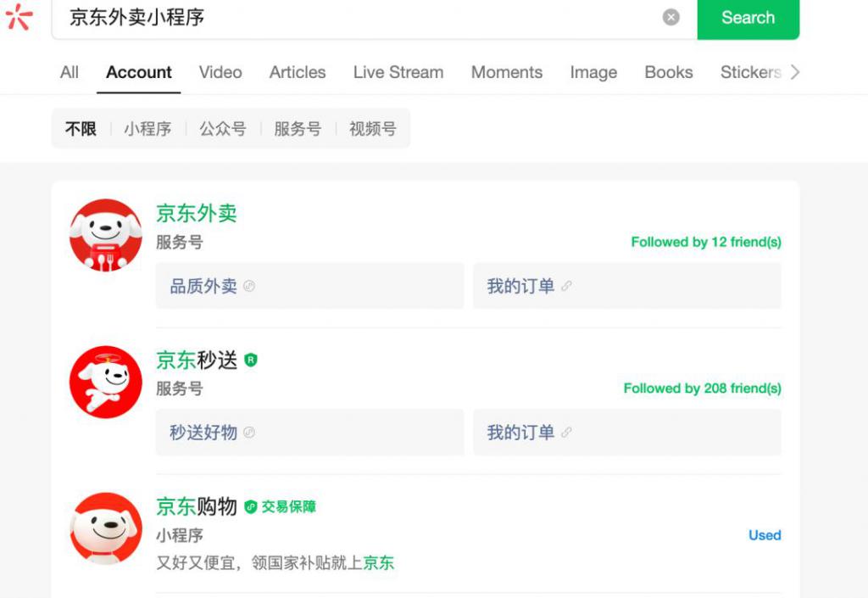Filter results by 公众号
This screenshot has height=598, width=868.
[x=223, y=128]
